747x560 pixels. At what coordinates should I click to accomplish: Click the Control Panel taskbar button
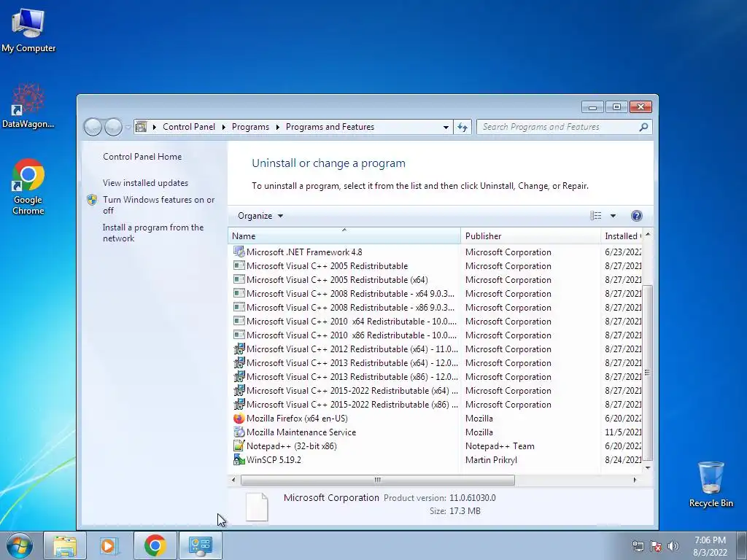pyautogui.click(x=200, y=545)
